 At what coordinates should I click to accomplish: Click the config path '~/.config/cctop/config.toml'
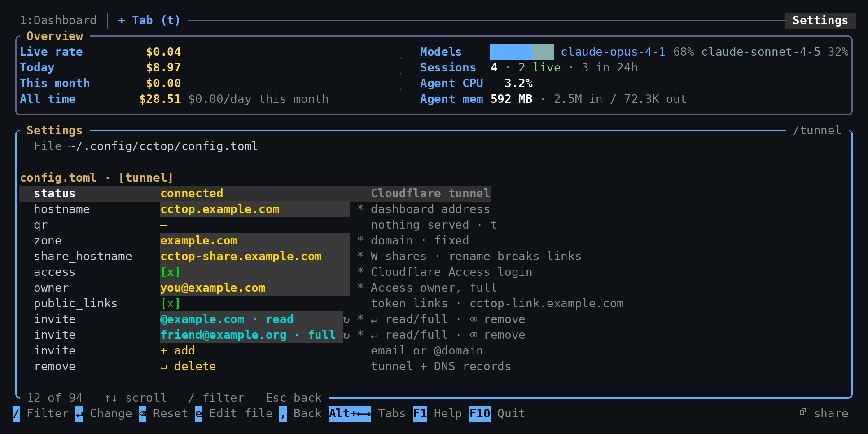pos(163,146)
